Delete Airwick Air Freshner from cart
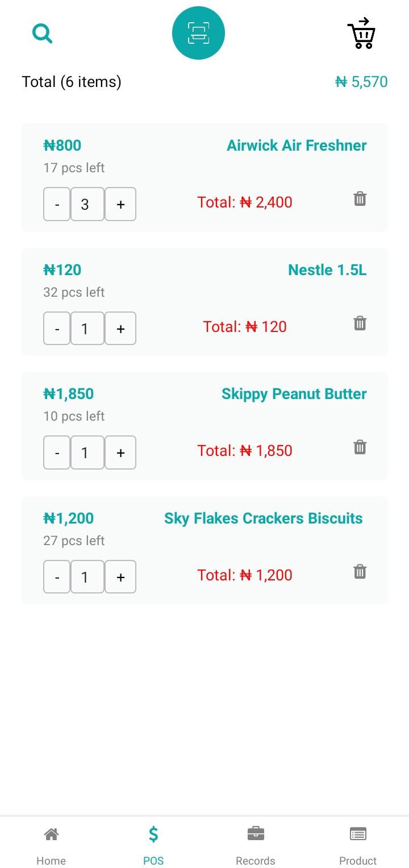 [360, 199]
